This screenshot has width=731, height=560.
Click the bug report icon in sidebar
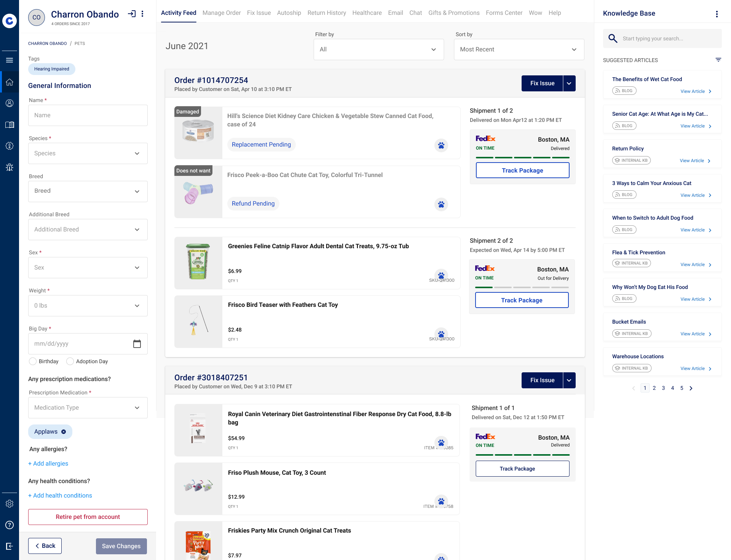(x=10, y=167)
